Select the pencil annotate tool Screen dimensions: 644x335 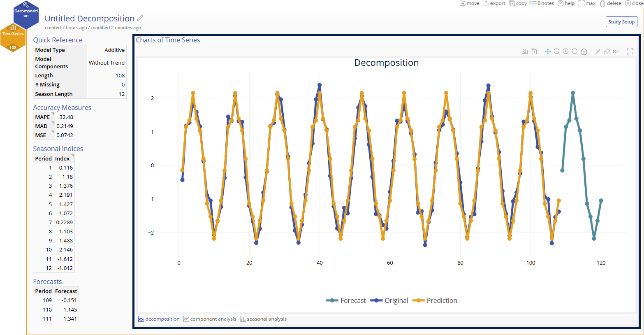pos(598,51)
